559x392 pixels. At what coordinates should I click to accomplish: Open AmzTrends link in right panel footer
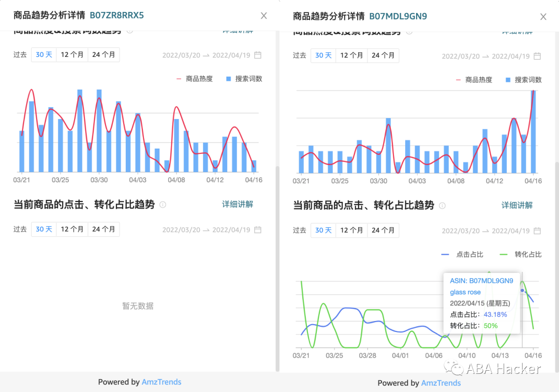tap(440, 383)
